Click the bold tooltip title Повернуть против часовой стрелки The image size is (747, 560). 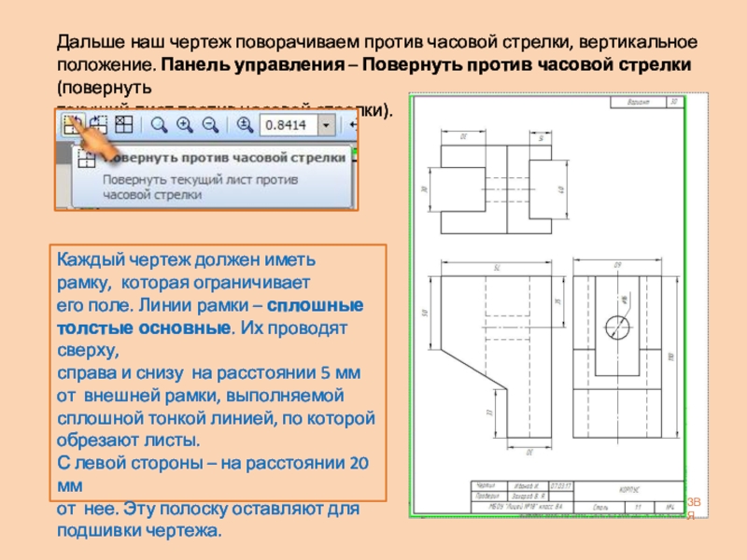(224, 158)
